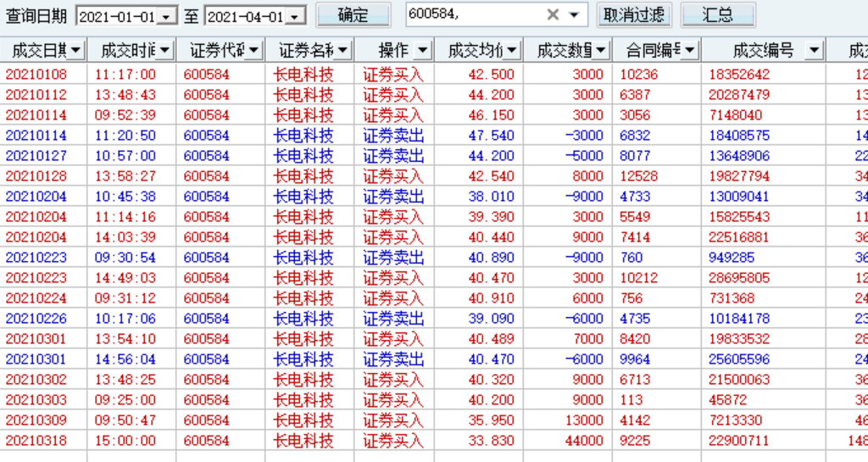Select time cell 11:20:50
The width and height of the screenshot is (868, 462).
point(125,136)
